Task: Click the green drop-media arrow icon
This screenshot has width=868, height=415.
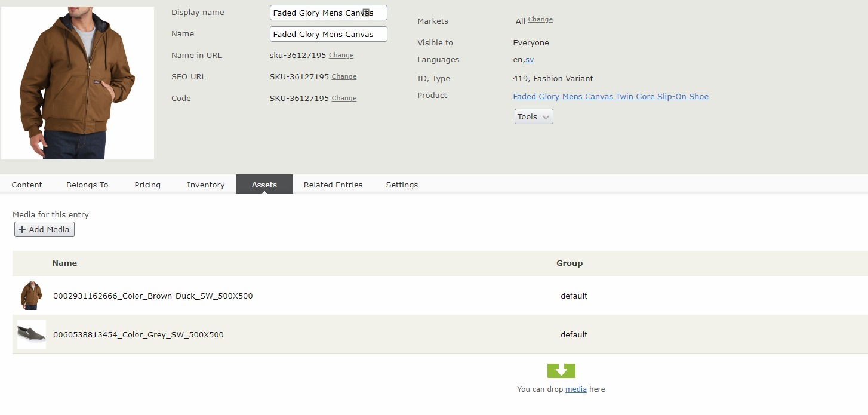Action: tap(561, 371)
